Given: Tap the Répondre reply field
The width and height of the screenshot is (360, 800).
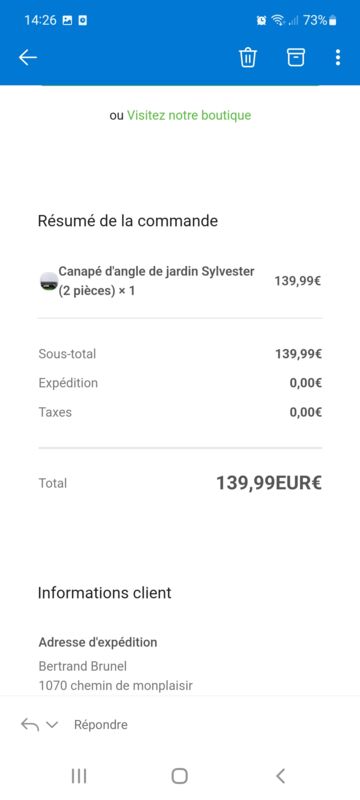Looking at the screenshot, I should (x=100, y=725).
